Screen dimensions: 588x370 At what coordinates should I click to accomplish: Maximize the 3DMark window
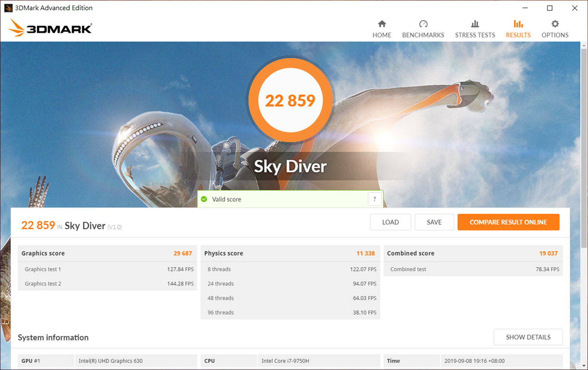point(549,8)
